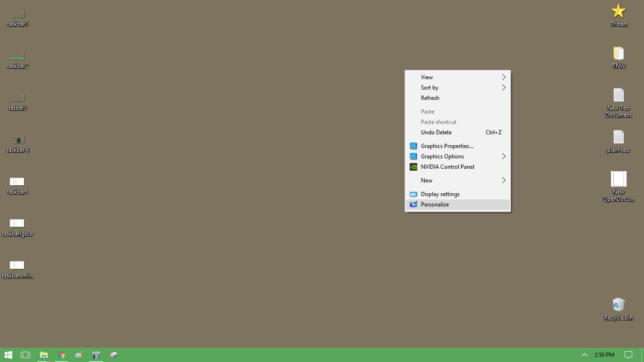Viewport: 644px width, 362px height.
Task: Show hidden system tray icons arrow
Action: click(x=584, y=355)
